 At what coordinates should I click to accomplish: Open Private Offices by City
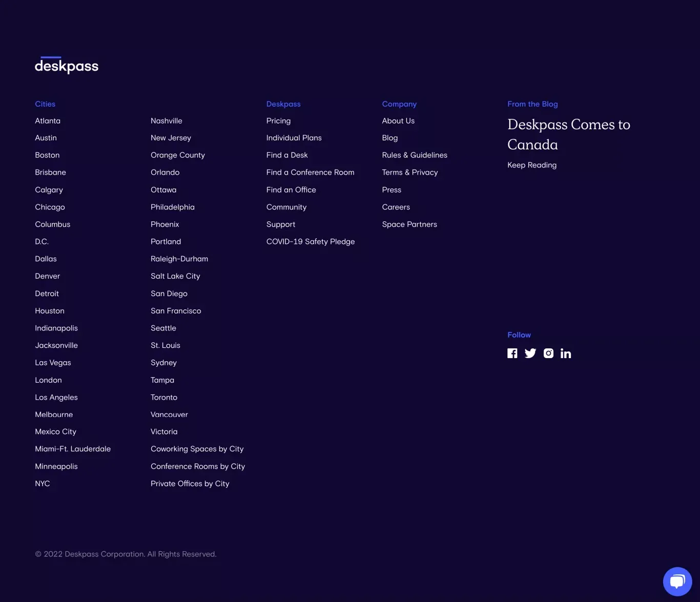click(x=190, y=484)
